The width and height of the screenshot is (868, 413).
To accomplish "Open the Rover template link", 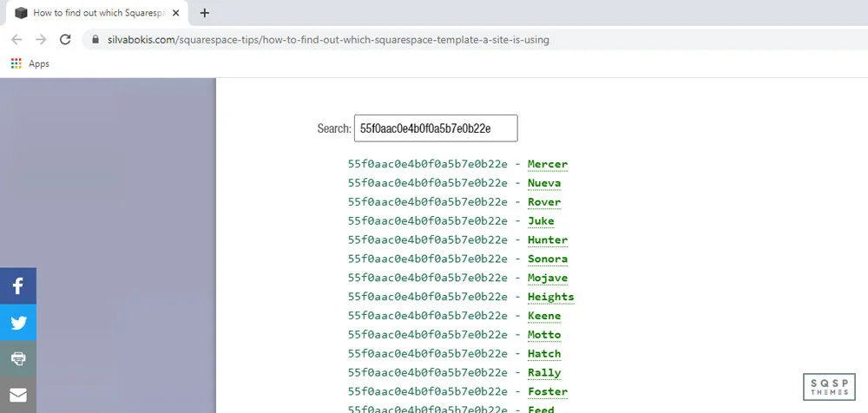I will 544,202.
